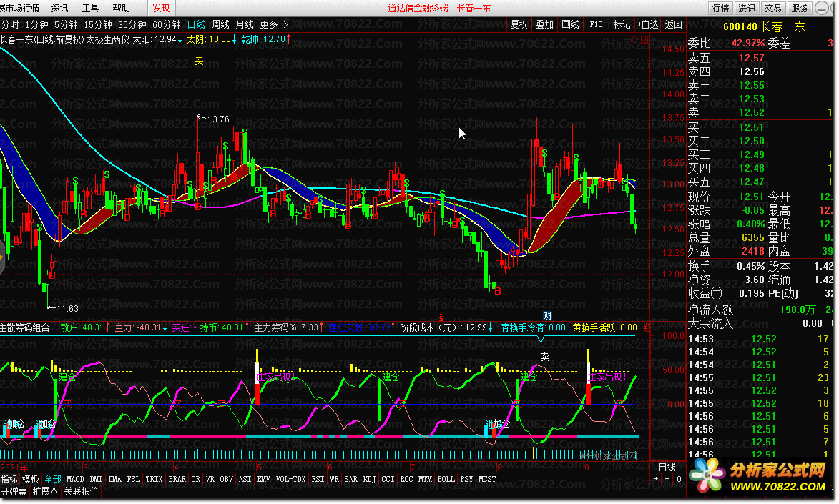
Task: Click the minus zoom button beside 日线
Action: pyautogui.click(x=667, y=480)
